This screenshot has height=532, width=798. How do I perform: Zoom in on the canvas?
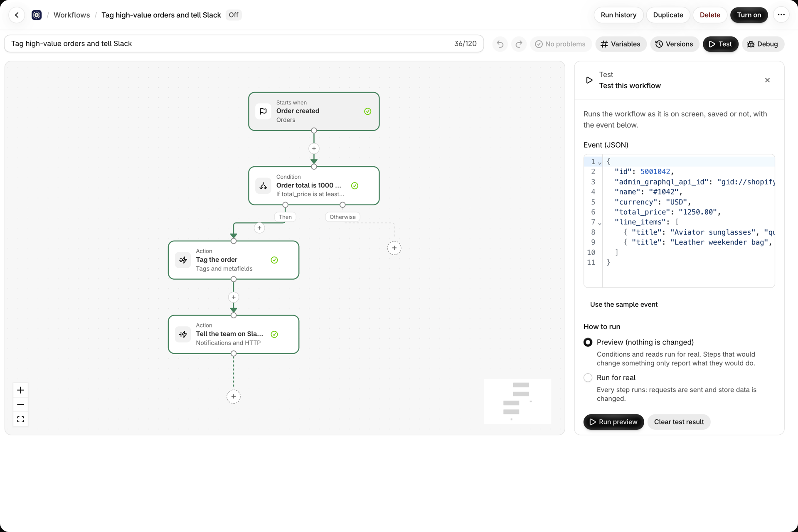click(x=20, y=390)
